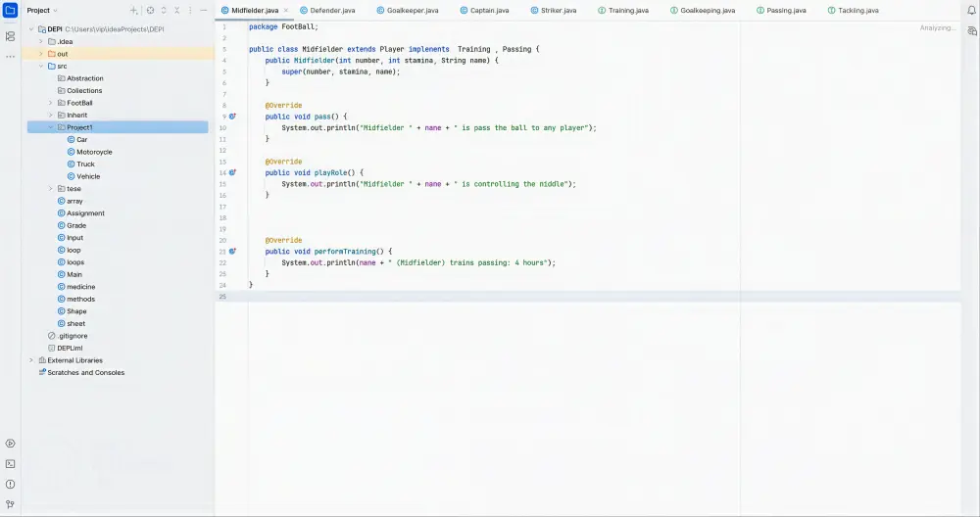Expand the tese package
The image size is (980, 517).
click(x=51, y=188)
